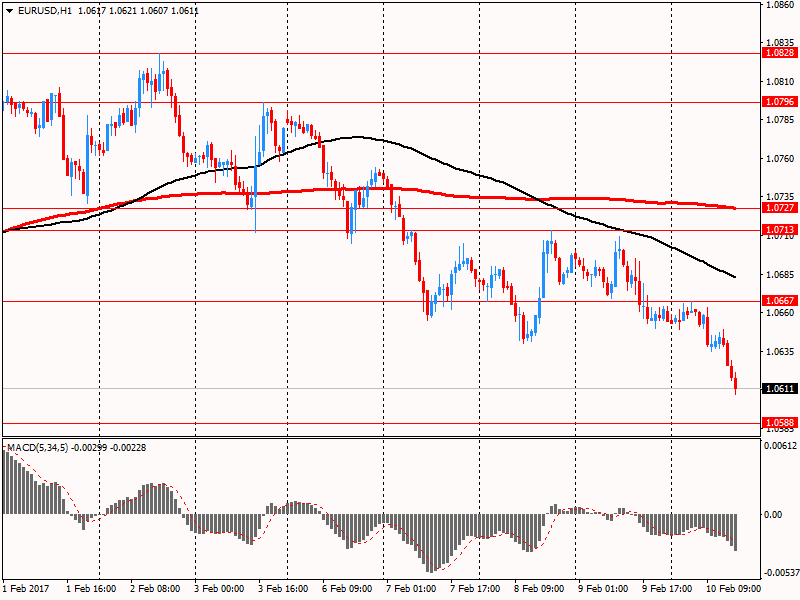The width and height of the screenshot is (800, 600).
Task: Select the 1.0635 price scale value
Action: tap(780, 351)
